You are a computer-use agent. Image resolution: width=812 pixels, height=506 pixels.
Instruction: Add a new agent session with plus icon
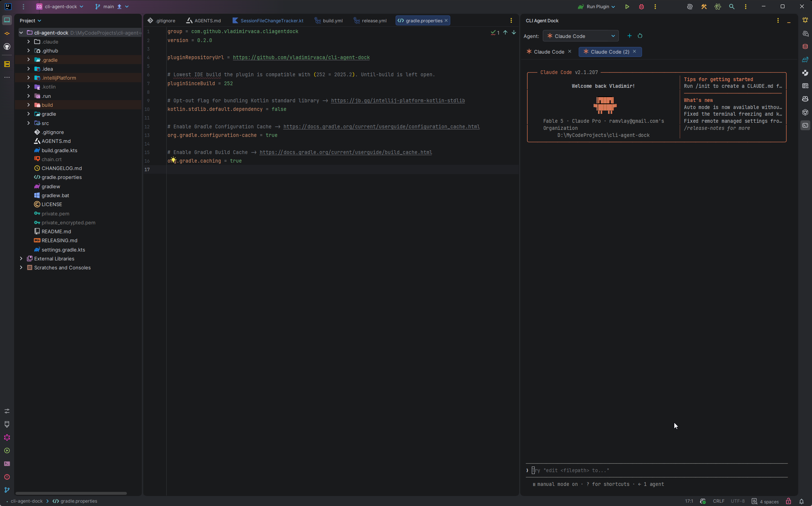629,36
